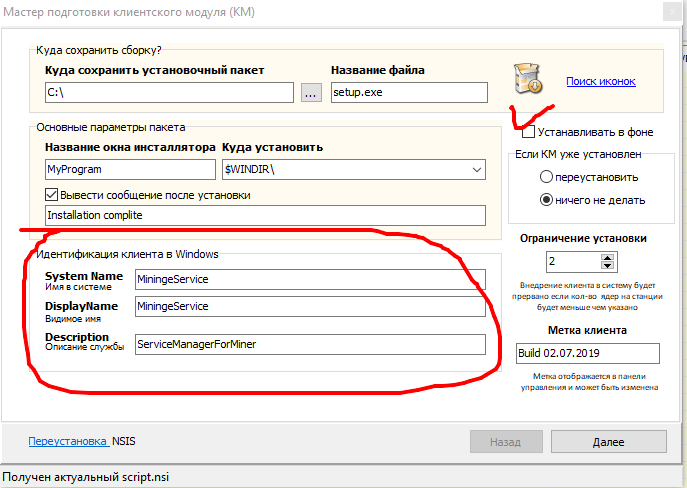Click the DisplayName field MiningeService
The image size is (687, 488).
[x=310, y=306]
